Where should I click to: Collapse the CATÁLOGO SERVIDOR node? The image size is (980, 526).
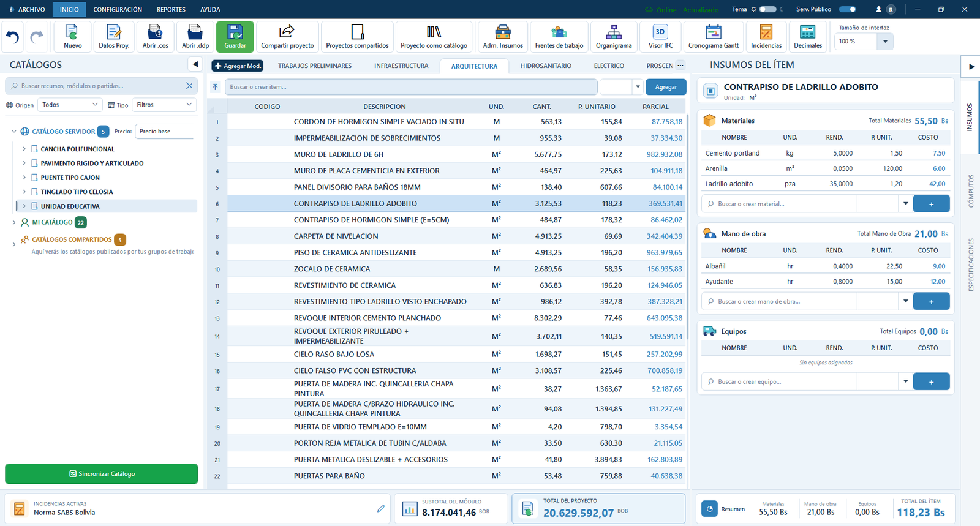pos(14,132)
